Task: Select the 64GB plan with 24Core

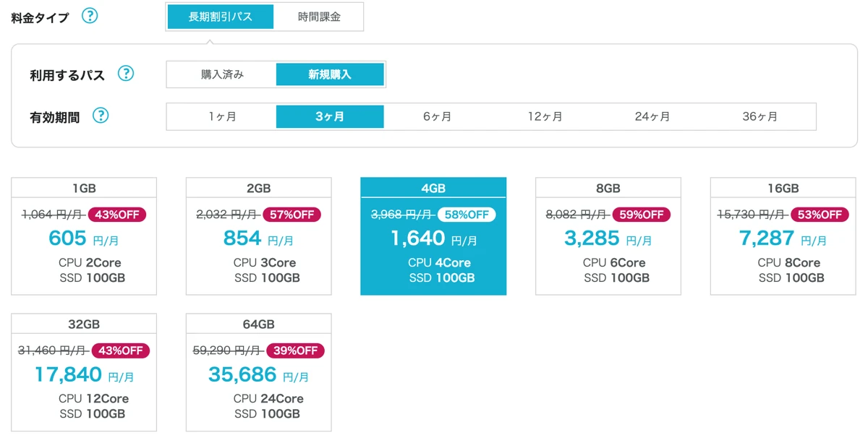Action: tap(259, 372)
